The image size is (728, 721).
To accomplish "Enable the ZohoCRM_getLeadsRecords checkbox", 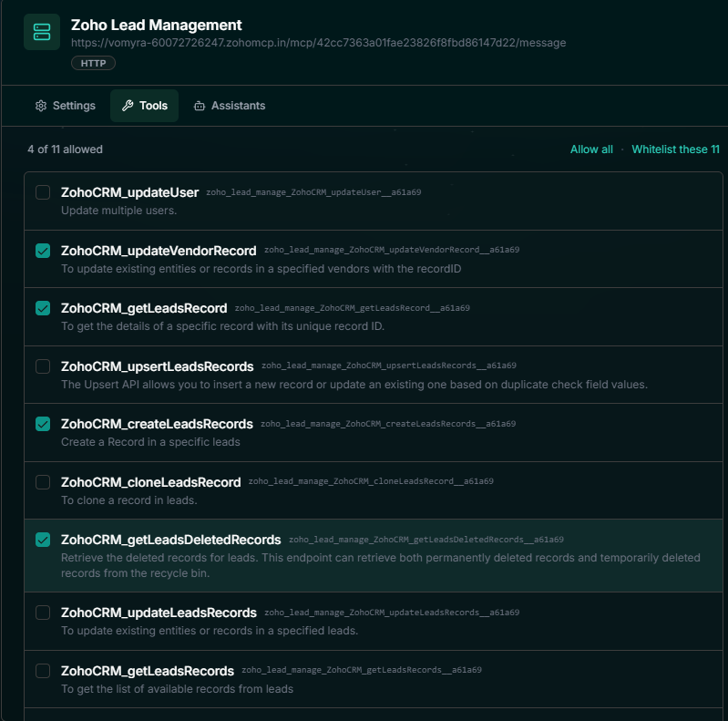I will coord(43,671).
